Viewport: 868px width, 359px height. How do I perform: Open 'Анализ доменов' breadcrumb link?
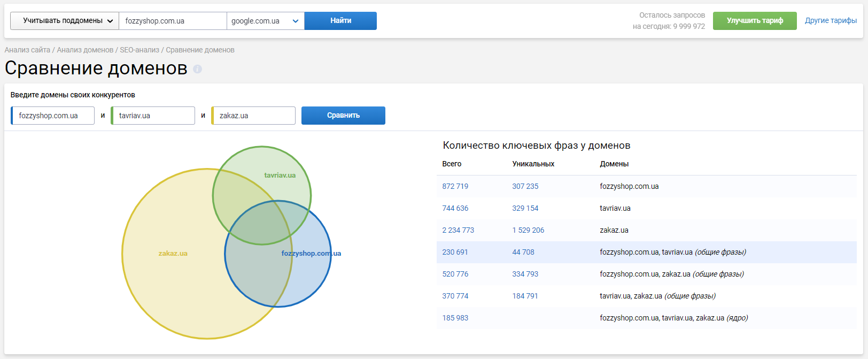coord(85,50)
